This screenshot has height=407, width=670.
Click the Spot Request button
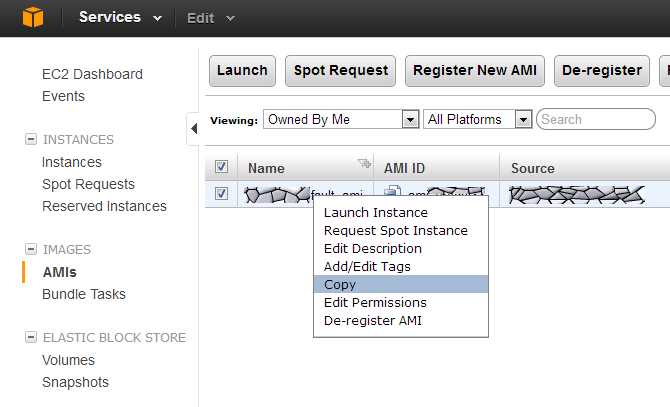pyautogui.click(x=341, y=70)
